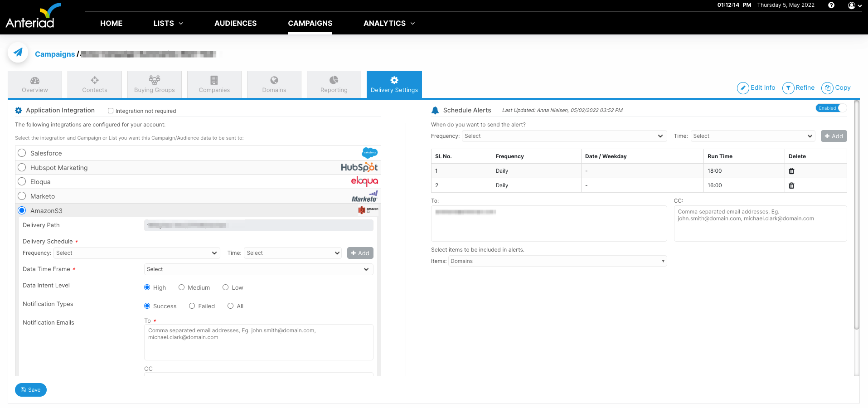Click the Refine funnel icon

tap(788, 88)
